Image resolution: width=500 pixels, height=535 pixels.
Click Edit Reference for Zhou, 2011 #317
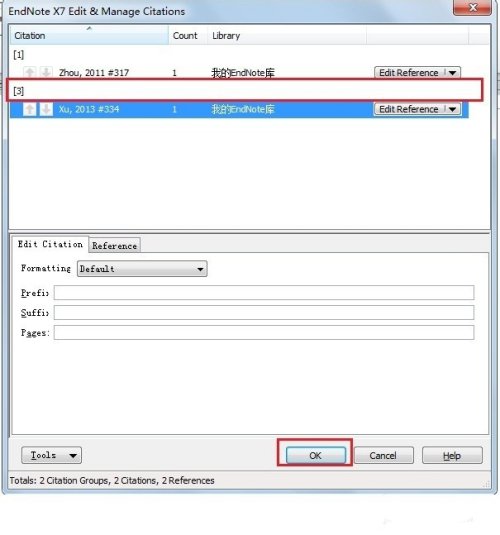pyautogui.click(x=409, y=73)
